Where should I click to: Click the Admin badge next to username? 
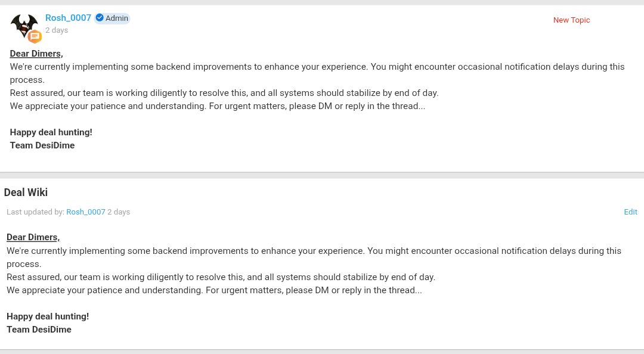pos(116,18)
